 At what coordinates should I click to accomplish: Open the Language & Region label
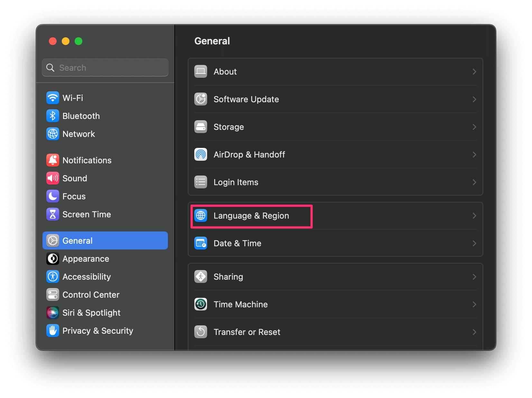[251, 216]
